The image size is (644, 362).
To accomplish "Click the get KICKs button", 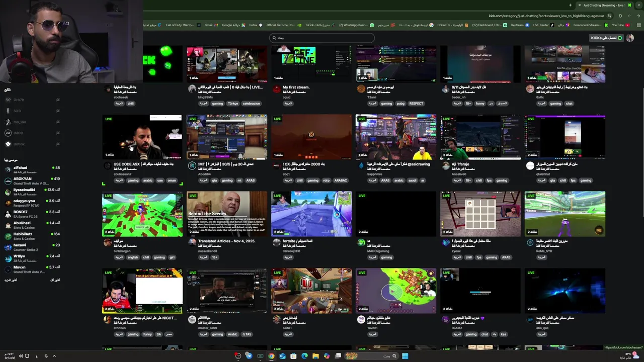I will 606,38.
